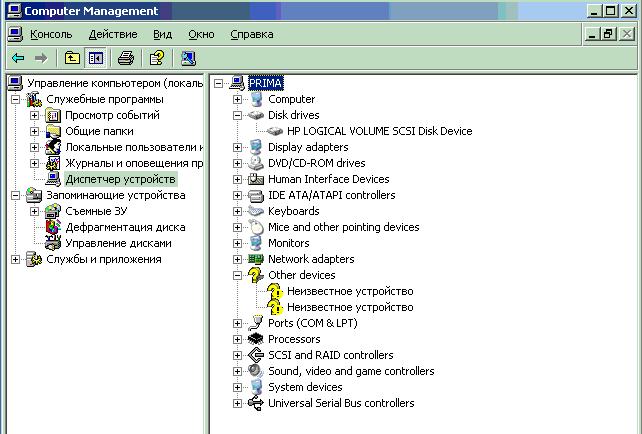Screen dimensions: 642x434
Task: Toggle the show/hide console tree button
Action: 95,58
